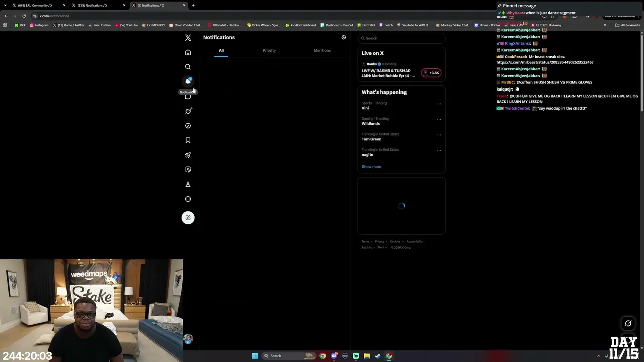
Task: Open Bookmarks from the sidebar
Action: [188, 140]
